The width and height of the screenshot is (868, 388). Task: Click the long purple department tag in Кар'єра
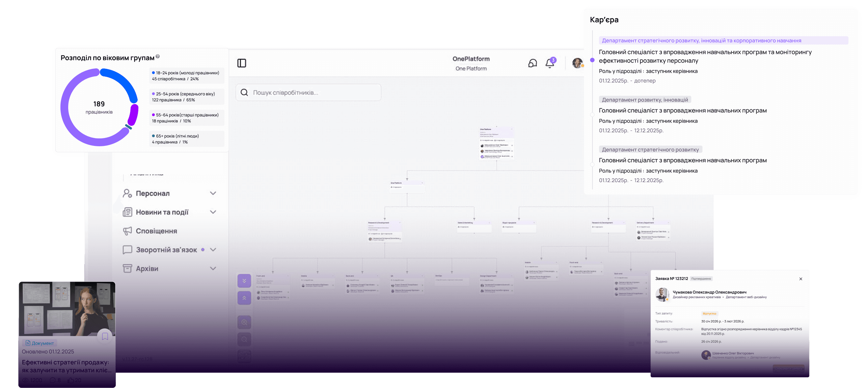723,41
